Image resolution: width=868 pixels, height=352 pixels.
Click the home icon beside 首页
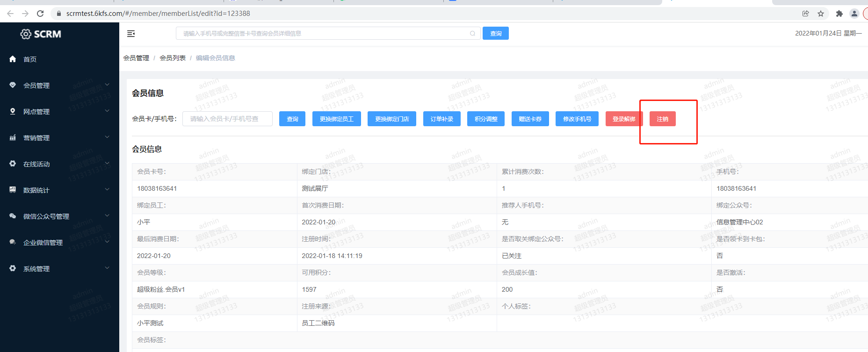pyautogui.click(x=13, y=59)
